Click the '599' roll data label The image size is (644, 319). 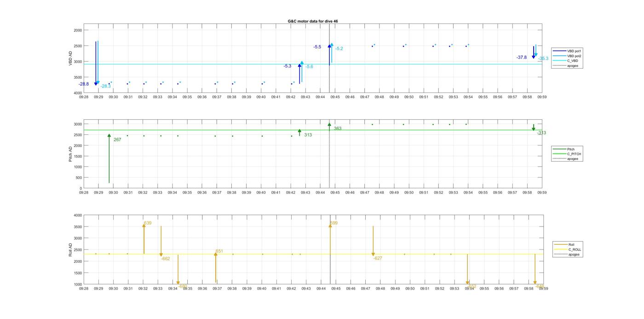[334, 223]
